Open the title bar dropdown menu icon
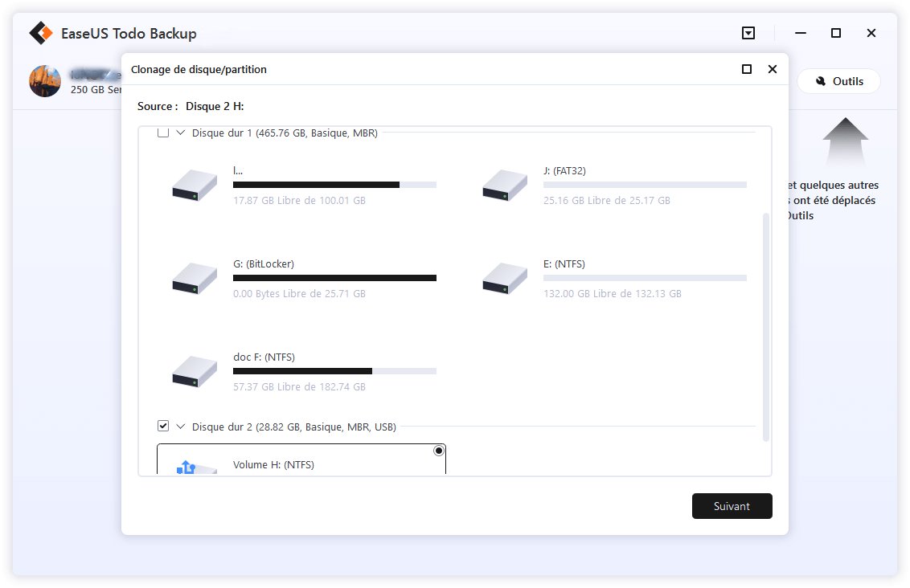Viewport: 910px width, 588px height. tap(748, 33)
